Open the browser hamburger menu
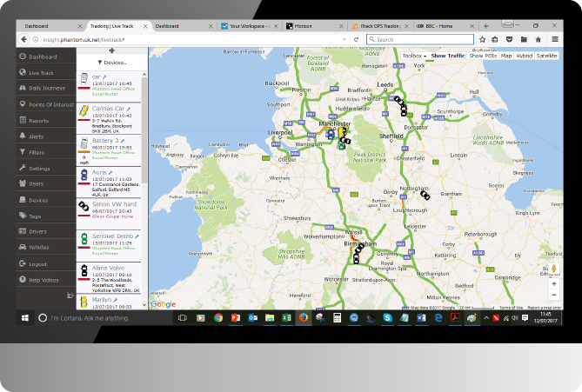This screenshot has height=392, width=582. 555,39
